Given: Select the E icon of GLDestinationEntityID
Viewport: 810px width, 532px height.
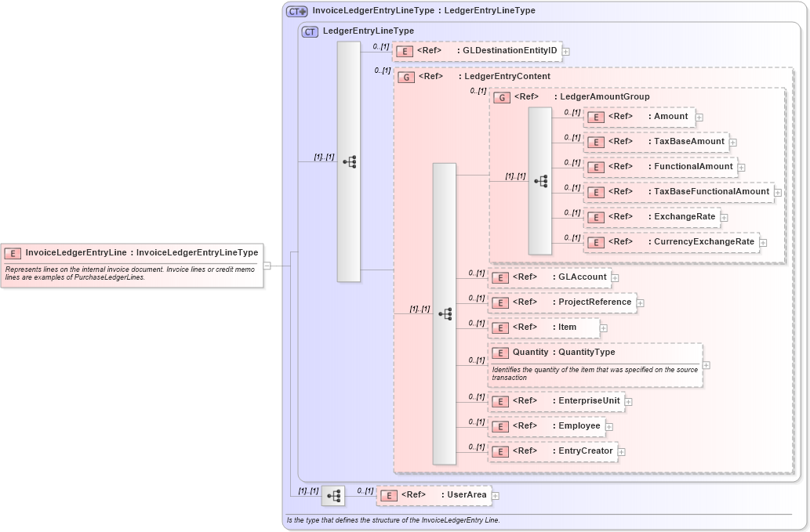Looking at the screenshot, I should (405, 50).
